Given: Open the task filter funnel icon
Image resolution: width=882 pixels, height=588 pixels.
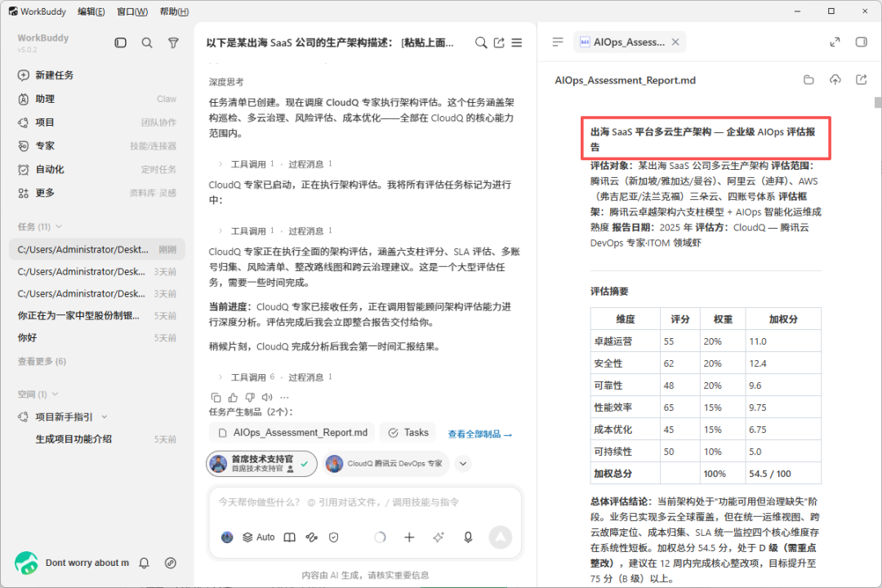Looking at the screenshot, I should click(173, 42).
